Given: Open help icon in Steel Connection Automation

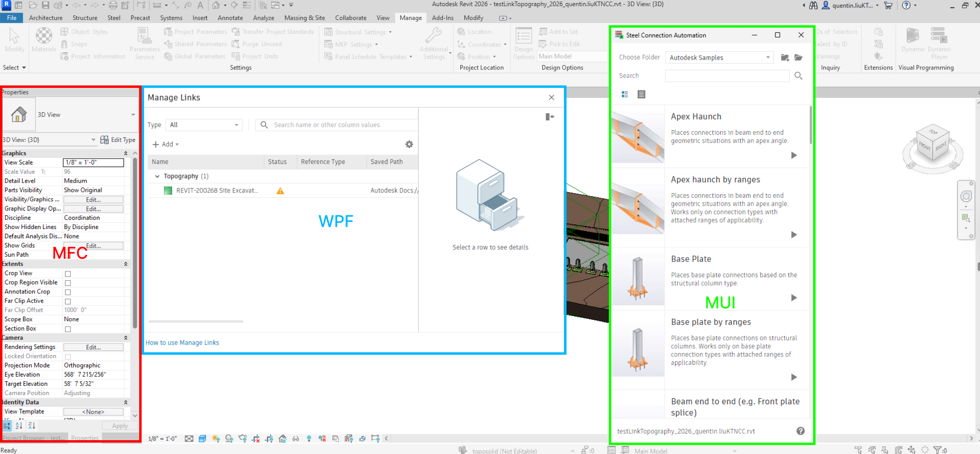Looking at the screenshot, I should click(x=800, y=431).
